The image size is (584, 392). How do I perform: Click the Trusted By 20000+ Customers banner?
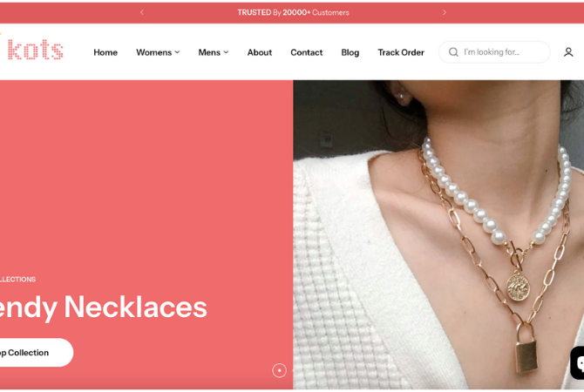[294, 13]
